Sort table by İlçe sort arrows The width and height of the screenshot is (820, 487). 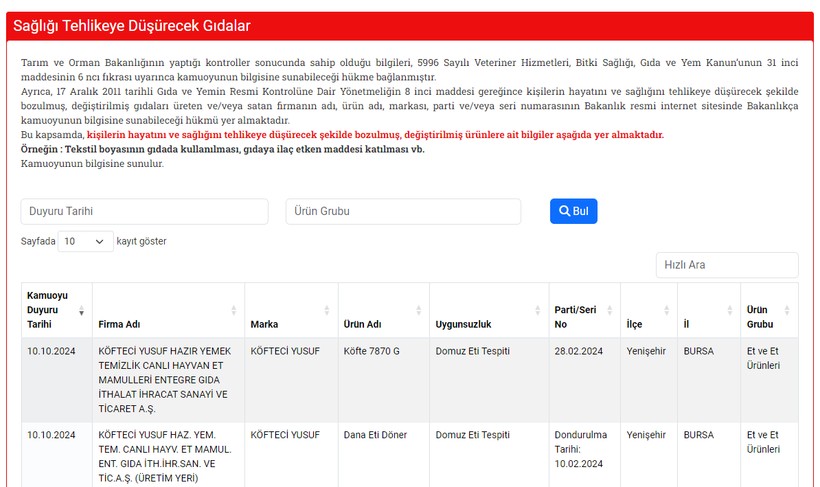[667, 311]
